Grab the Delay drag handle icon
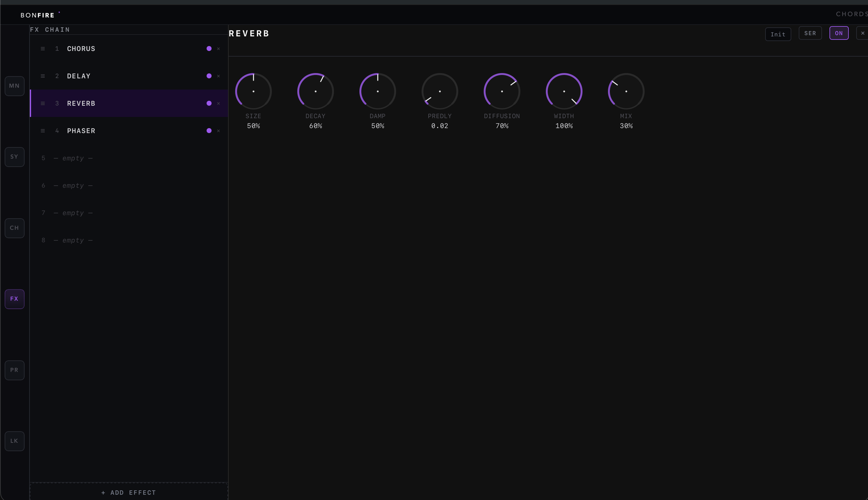The height and width of the screenshot is (500, 868). click(43, 76)
